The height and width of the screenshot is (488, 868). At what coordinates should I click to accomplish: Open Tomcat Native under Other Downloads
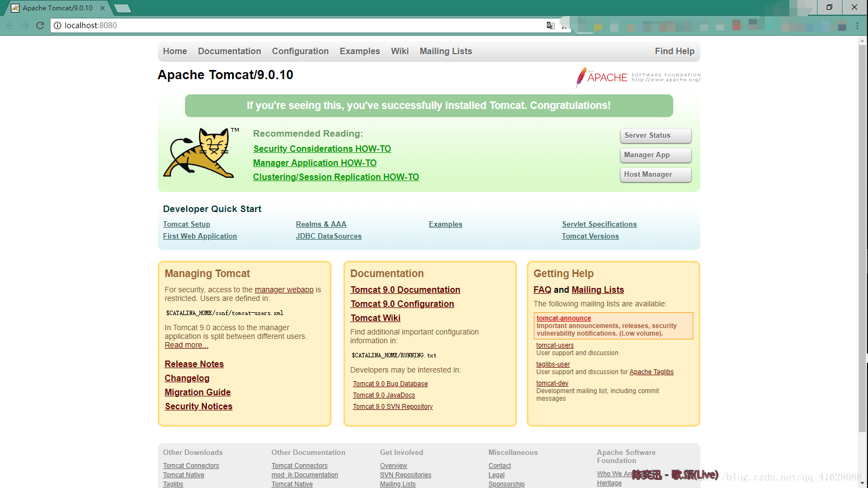(184, 475)
